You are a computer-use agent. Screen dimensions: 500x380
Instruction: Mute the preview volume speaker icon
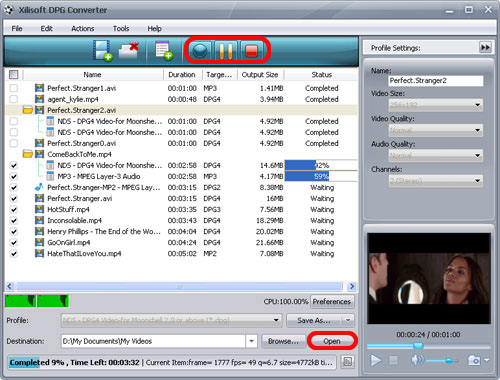tap(417, 360)
